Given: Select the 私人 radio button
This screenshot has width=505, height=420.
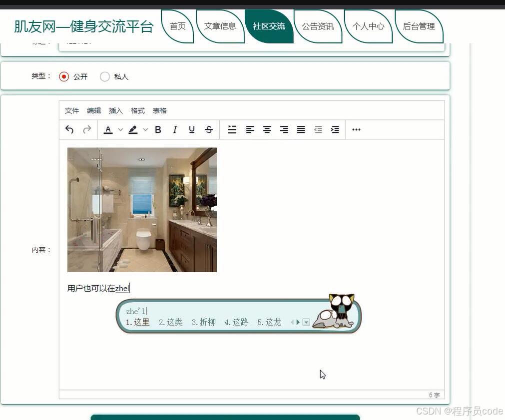Looking at the screenshot, I should pyautogui.click(x=105, y=76).
